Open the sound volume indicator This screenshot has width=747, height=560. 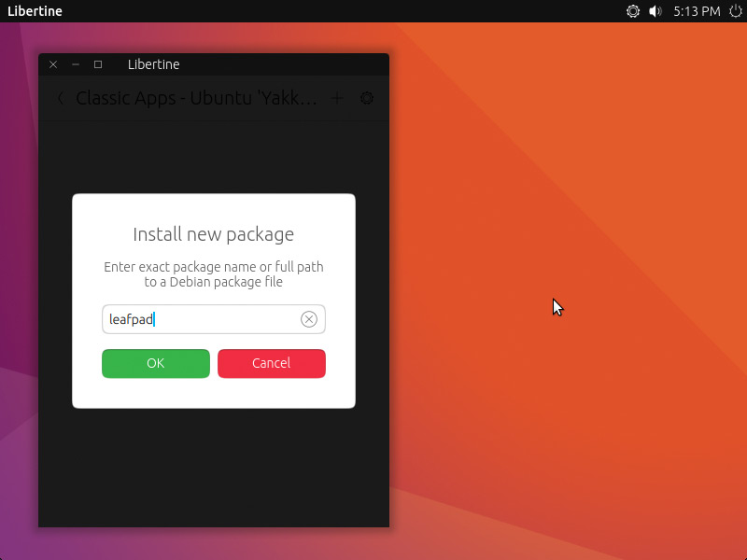(655, 11)
